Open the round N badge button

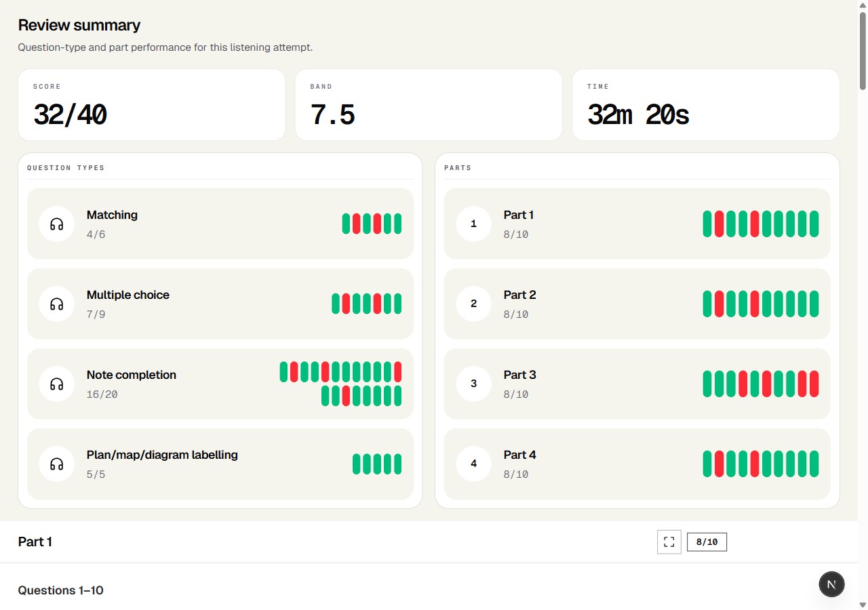click(x=831, y=584)
